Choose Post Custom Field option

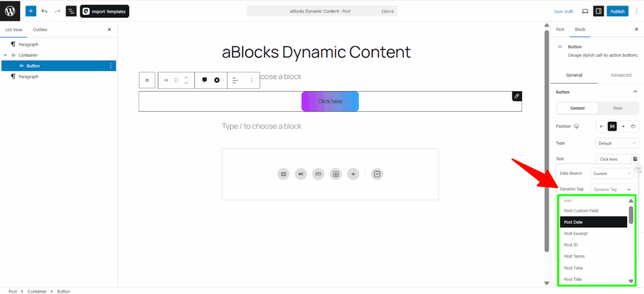coord(594,210)
